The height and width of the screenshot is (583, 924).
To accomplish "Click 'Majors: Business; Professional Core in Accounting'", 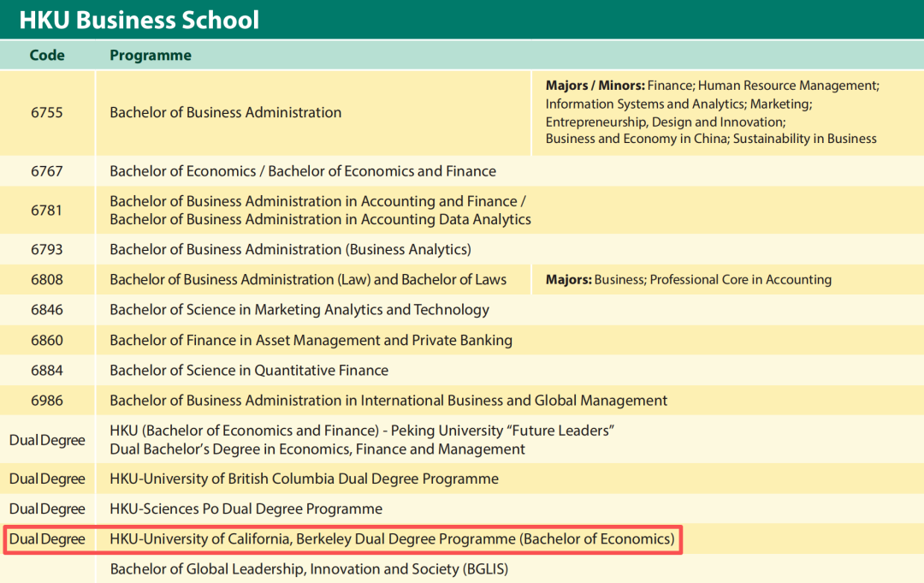I will 688,279.
